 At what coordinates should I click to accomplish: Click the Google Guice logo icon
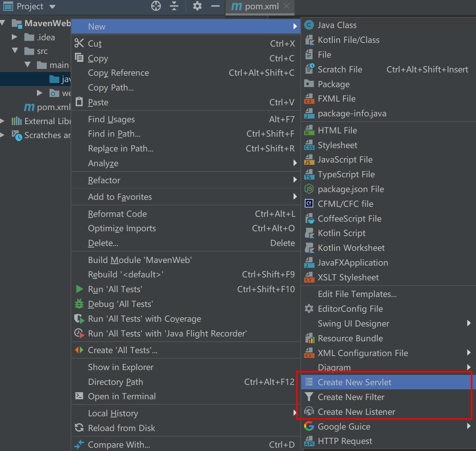tap(309, 426)
